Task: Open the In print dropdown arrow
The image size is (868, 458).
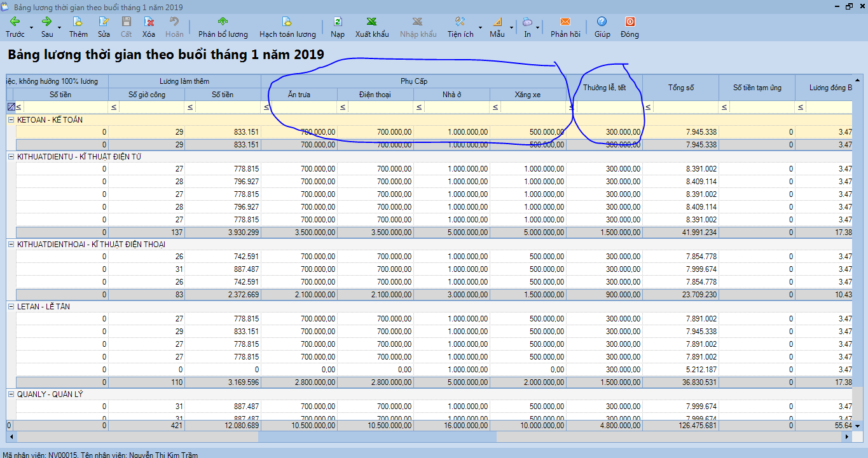Action: 538,28
